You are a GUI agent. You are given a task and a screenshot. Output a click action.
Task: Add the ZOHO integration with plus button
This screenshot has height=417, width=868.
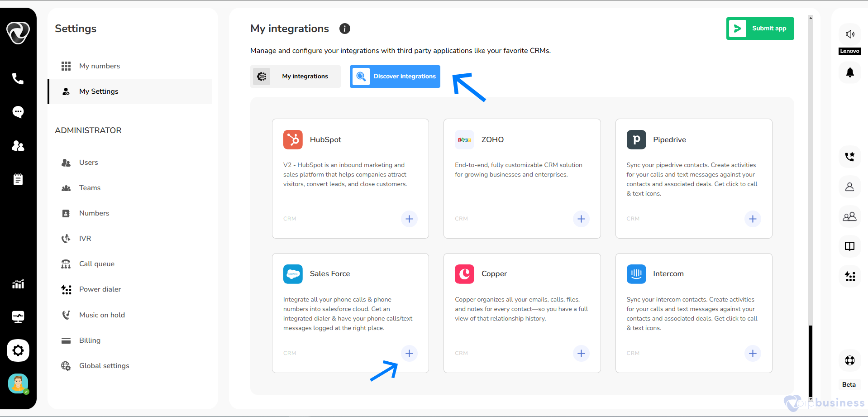[581, 219]
